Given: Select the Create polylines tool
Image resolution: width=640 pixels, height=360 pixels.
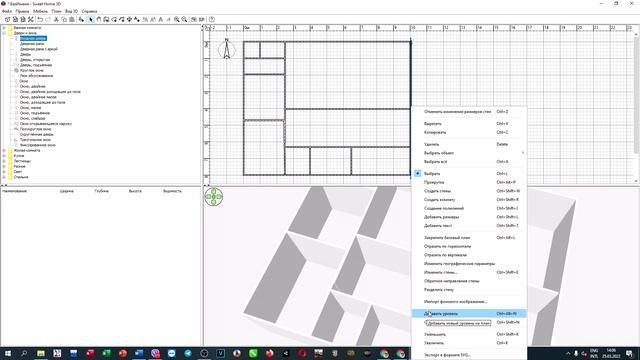Looking at the screenshot, I should pos(122,20).
